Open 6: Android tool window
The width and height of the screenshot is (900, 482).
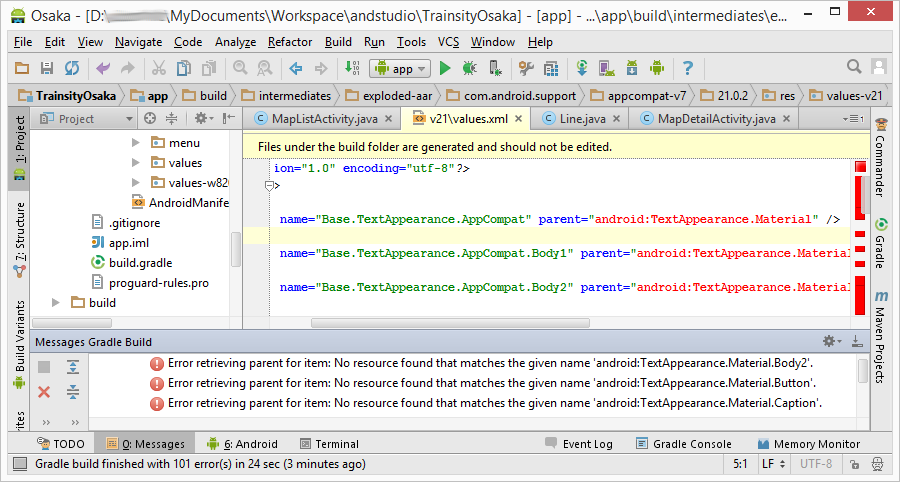(x=242, y=444)
